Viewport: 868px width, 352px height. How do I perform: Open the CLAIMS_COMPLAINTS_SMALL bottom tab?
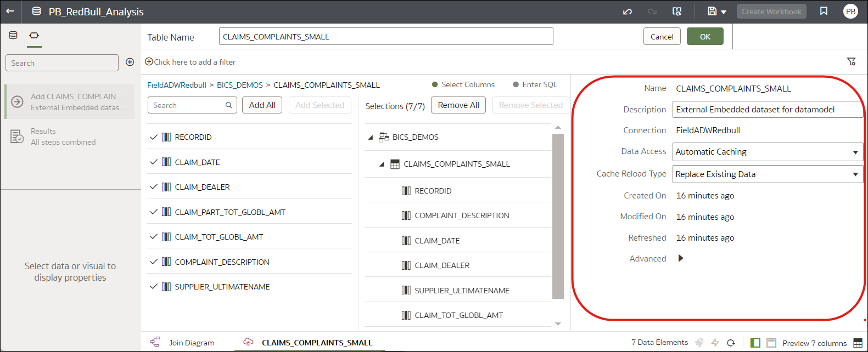coord(308,342)
